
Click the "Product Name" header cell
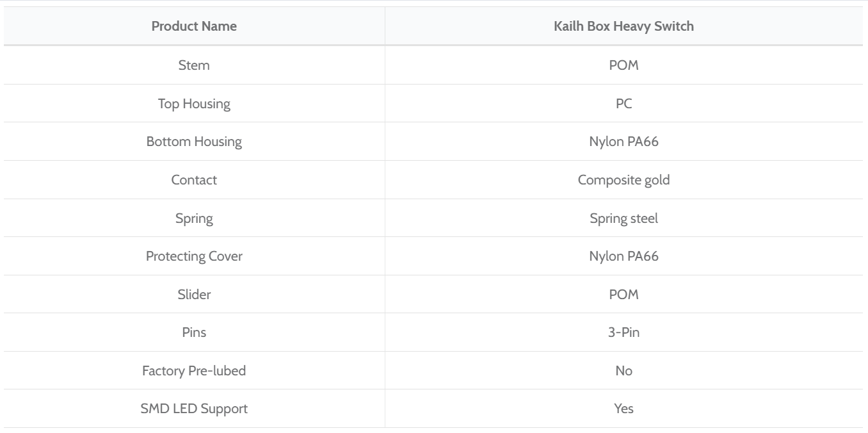[x=194, y=27]
